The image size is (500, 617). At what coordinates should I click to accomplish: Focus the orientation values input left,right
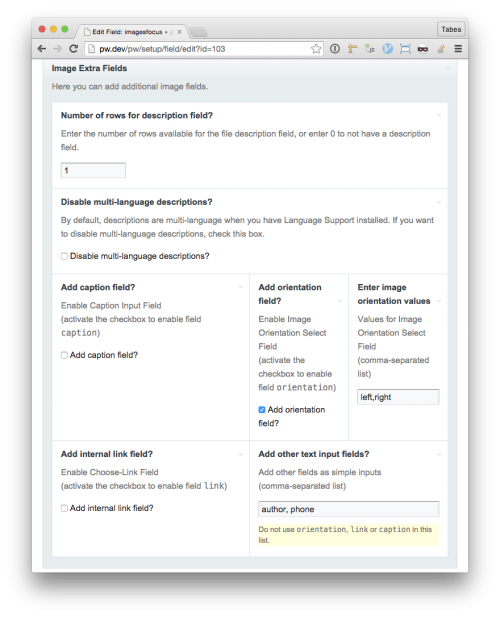398,397
